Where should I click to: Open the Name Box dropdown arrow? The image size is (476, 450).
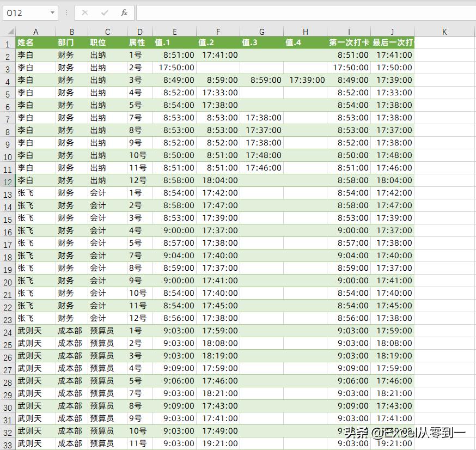[52, 12]
